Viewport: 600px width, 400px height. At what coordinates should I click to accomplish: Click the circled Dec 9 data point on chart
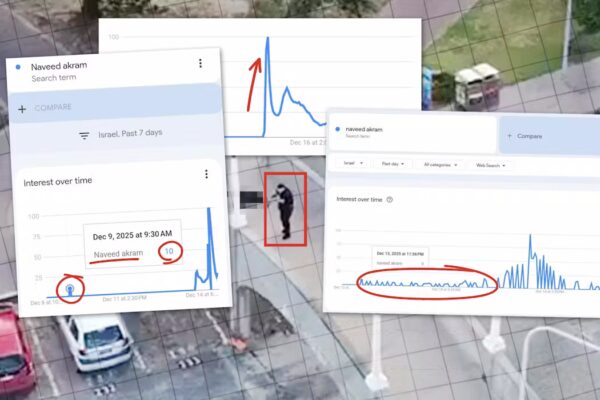tap(69, 291)
